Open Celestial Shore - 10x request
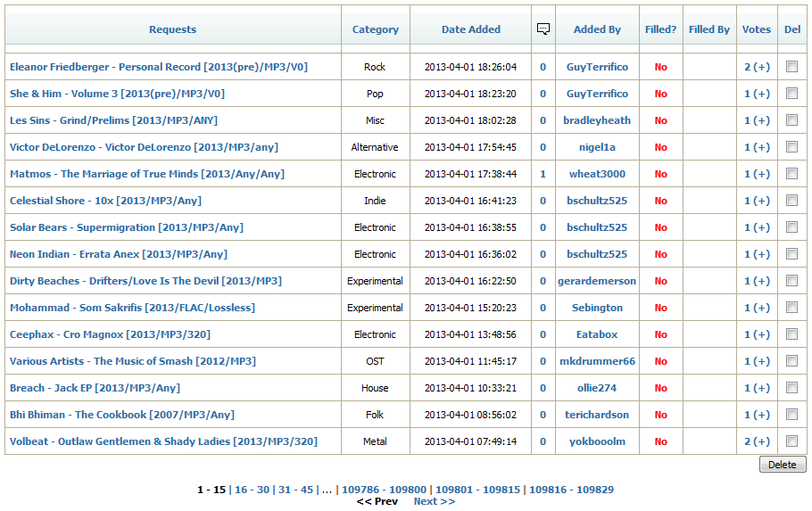The height and width of the screenshot is (511, 812). click(105, 201)
